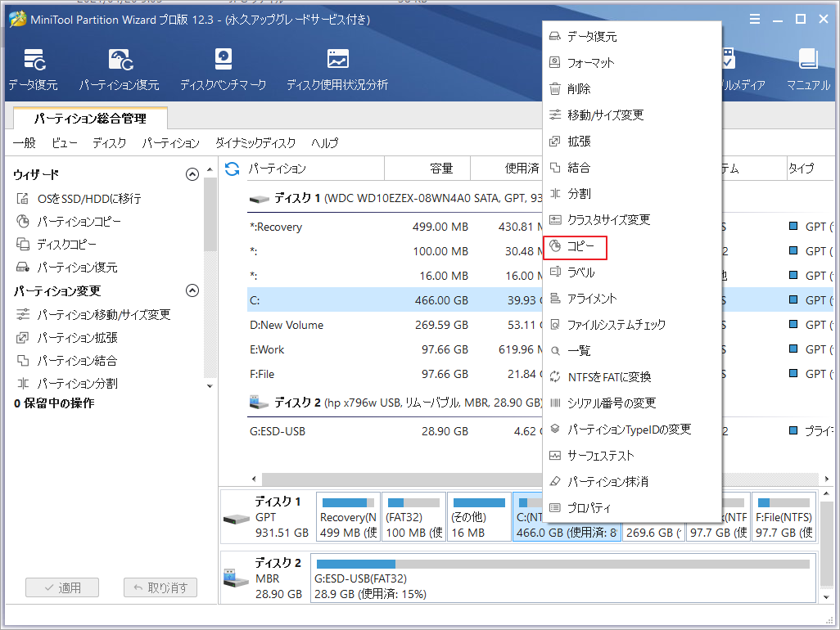The height and width of the screenshot is (630, 840).
Task: Open the パーティション menu in menu bar
Action: pyautogui.click(x=170, y=143)
